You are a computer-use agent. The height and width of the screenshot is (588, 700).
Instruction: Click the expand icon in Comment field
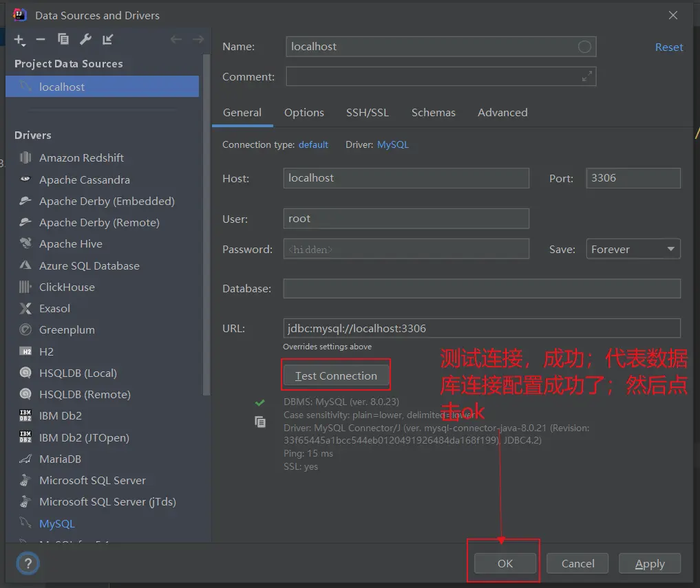click(586, 76)
